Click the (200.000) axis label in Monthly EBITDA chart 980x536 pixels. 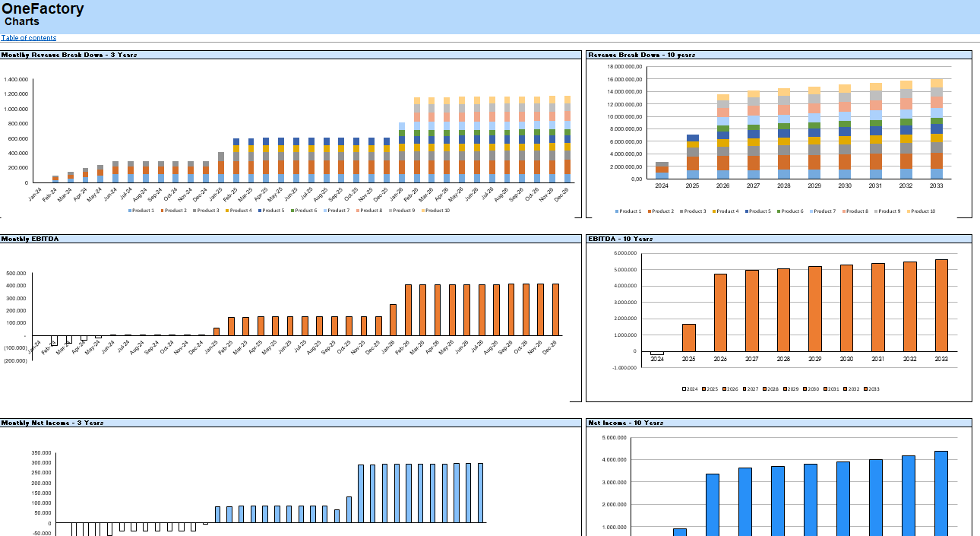(16, 360)
